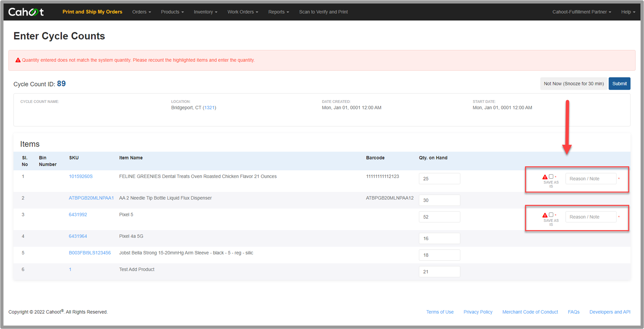Open Terms of Use link
The image size is (644, 329).
(440, 312)
